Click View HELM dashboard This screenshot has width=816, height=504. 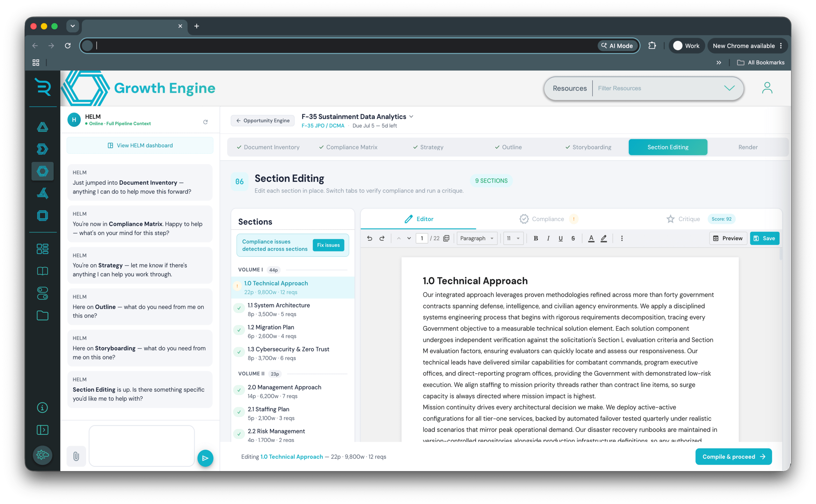point(140,145)
